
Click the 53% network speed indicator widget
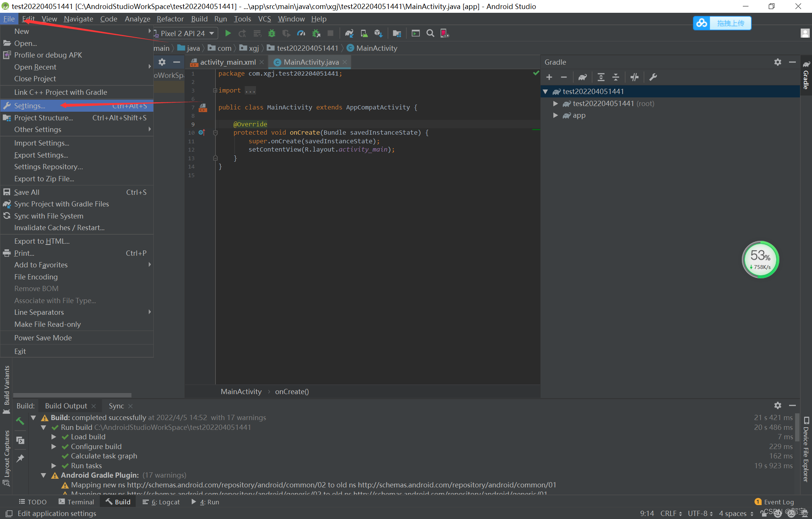coord(760,259)
